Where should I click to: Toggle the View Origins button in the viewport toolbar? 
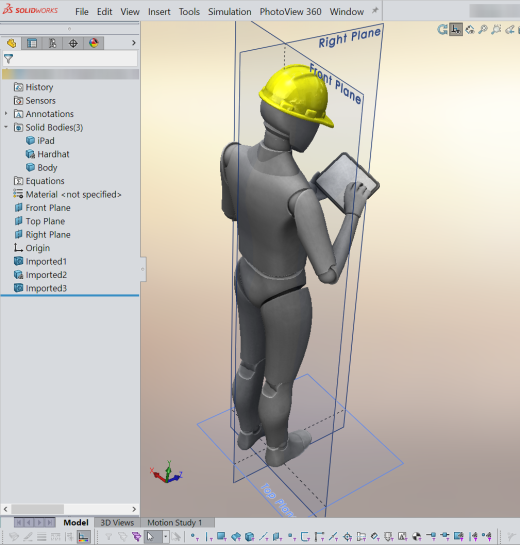coord(456,30)
